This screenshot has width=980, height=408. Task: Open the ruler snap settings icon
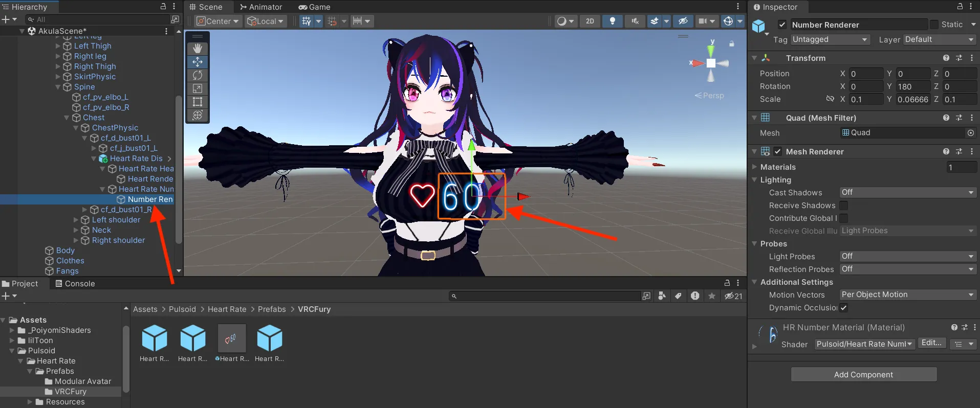[x=358, y=21]
